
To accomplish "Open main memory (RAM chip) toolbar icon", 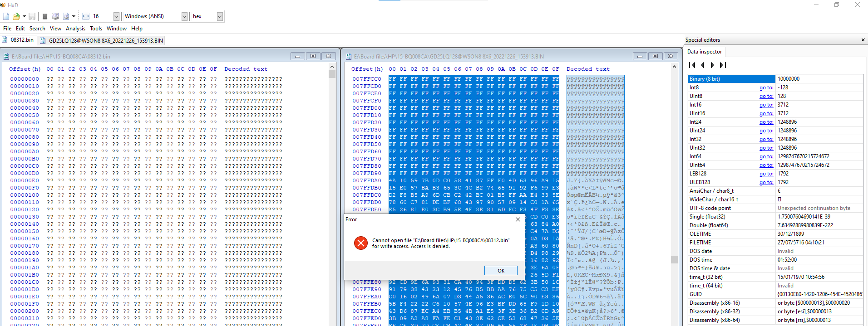I will pyautogui.click(x=45, y=16).
